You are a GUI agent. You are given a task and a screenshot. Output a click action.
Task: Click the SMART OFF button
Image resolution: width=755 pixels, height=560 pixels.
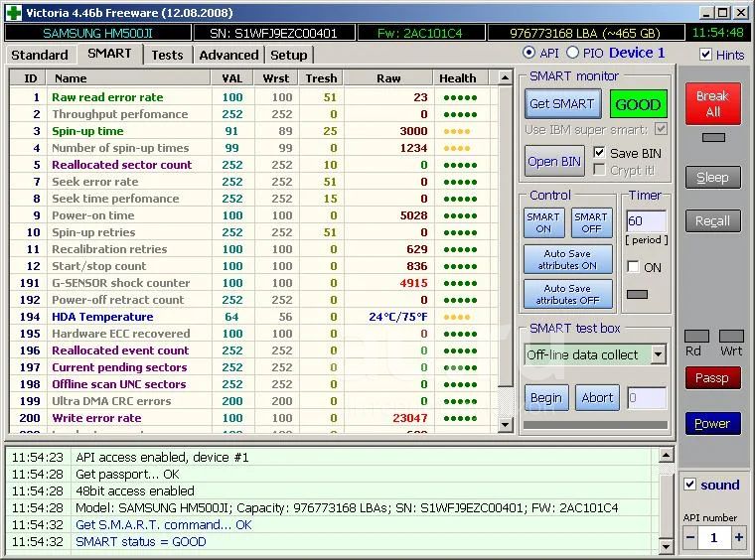tap(591, 222)
